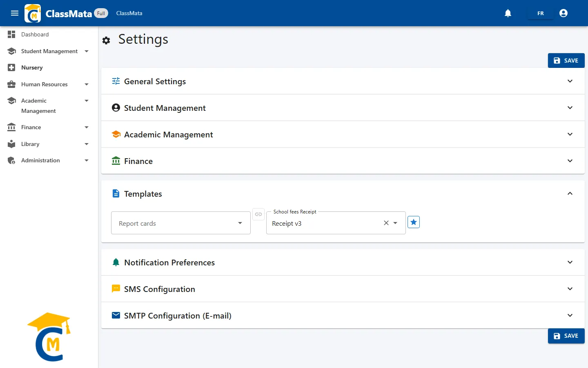Clear the Receipt v3 selection
Viewport: 588px width, 368px height.
coord(386,223)
